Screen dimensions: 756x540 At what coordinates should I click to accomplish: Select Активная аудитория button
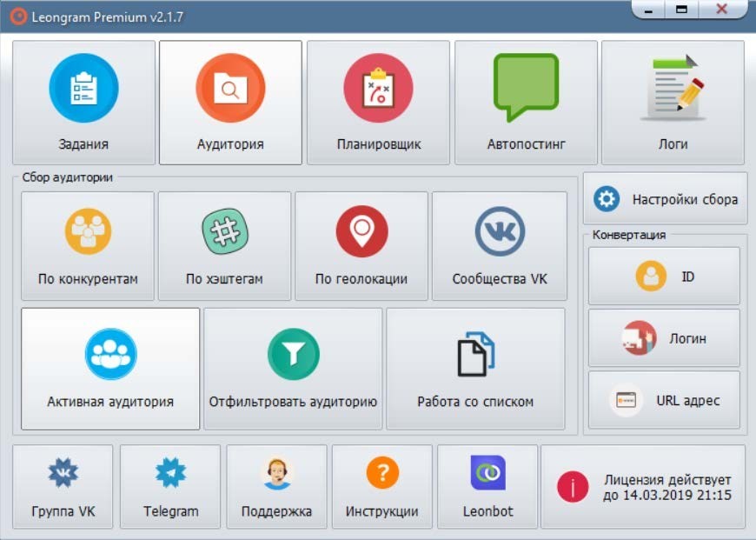coord(110,369)
